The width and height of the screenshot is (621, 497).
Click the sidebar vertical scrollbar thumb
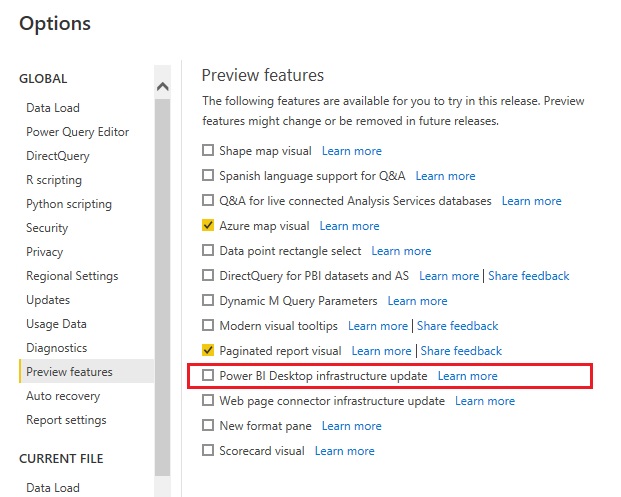click(x=162, y=288)
